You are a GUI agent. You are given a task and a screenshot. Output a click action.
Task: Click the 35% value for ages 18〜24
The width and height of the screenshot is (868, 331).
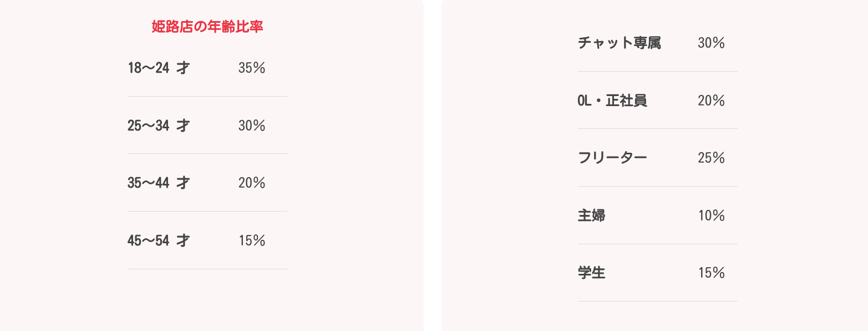(252, 68)
